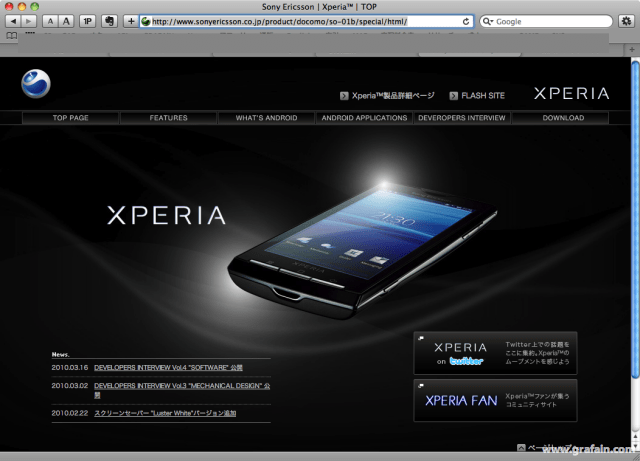This screenshot has height=461, width=640.
Task: Open the ANDROID APPLICATIONS navigation tab
Action: point(364,118)
